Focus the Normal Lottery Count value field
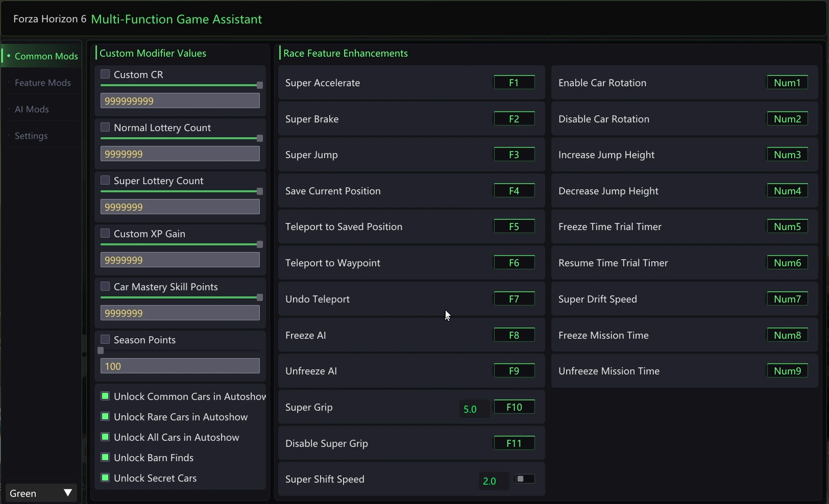This screenshot has width=829, height=504. coord(180,154)
